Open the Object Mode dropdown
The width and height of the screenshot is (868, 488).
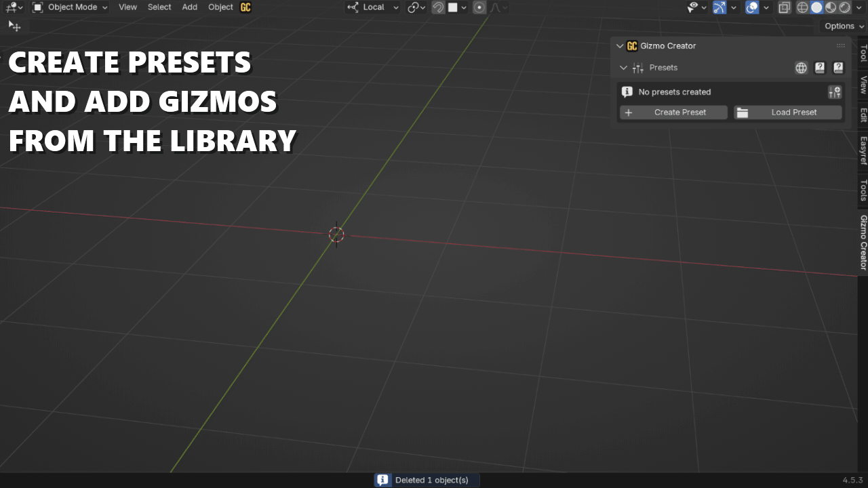click(70, 7)
